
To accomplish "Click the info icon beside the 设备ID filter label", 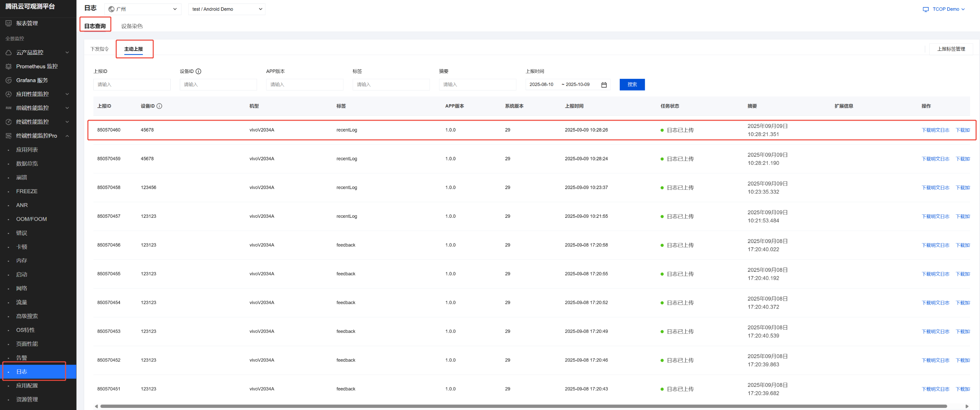I will [198, 72].
